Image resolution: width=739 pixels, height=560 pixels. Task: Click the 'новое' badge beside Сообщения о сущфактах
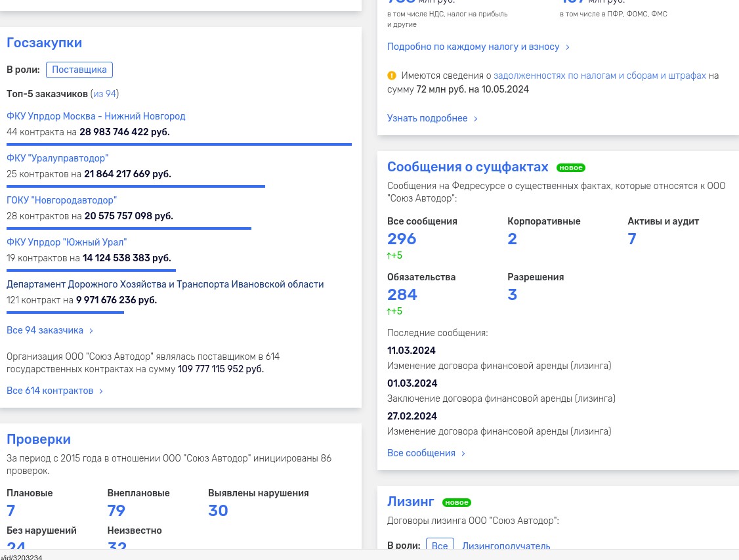571,168
